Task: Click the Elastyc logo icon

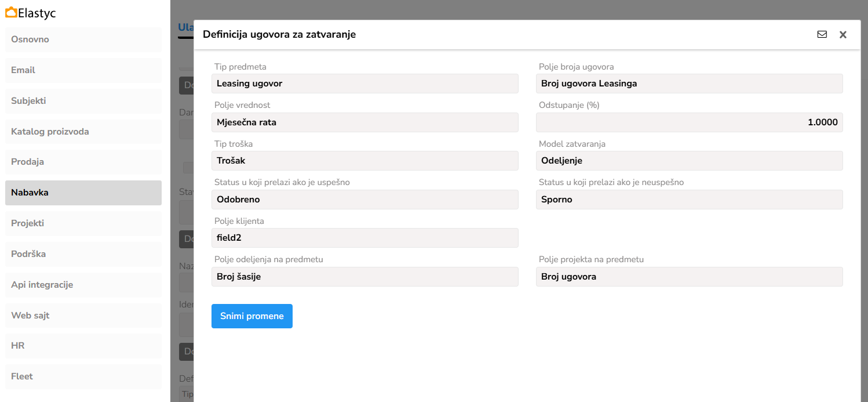Action: 10,12
